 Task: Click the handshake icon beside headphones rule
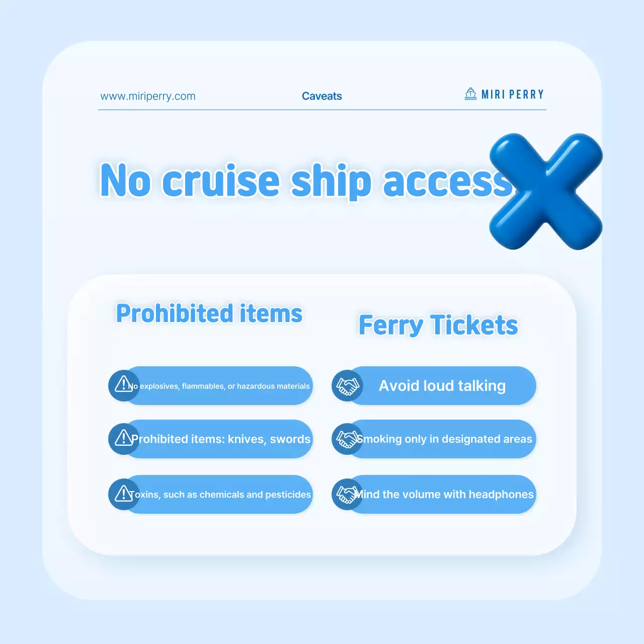tap(347, 494)
